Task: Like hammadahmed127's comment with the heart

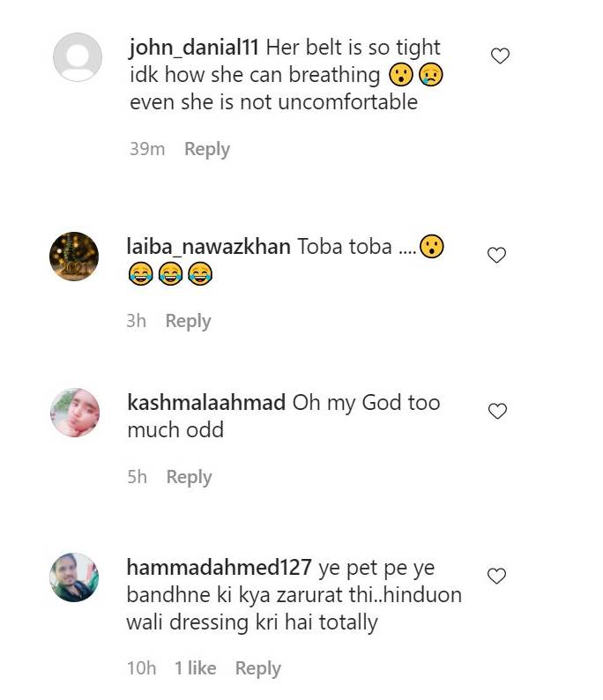Action: (x=496, y=576)
